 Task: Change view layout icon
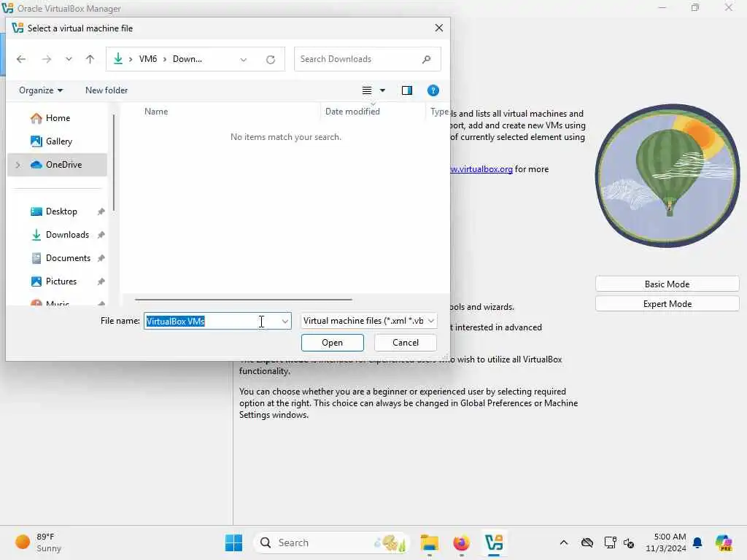pyautogui.click(x=367, y=90)
